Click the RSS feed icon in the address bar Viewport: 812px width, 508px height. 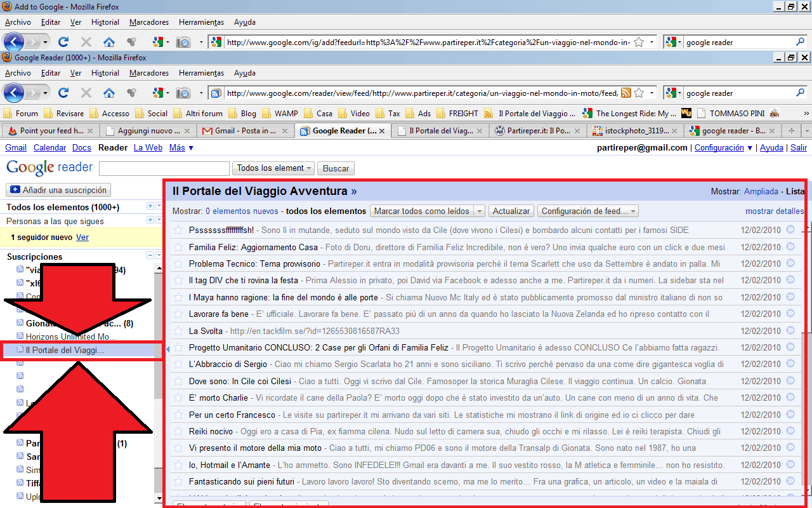(626, 93)
